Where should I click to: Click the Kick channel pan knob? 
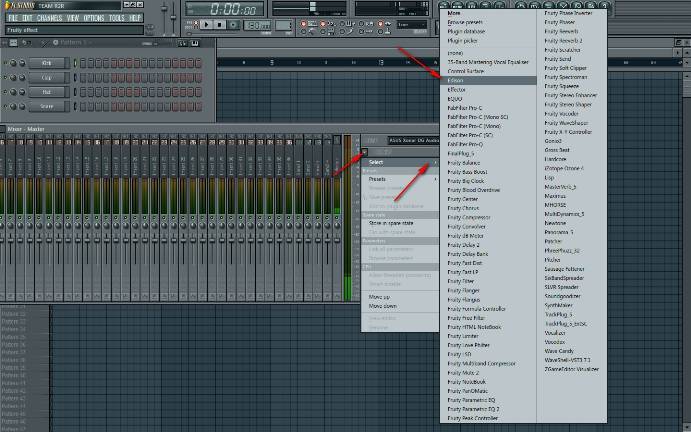[x=14, y=63]
